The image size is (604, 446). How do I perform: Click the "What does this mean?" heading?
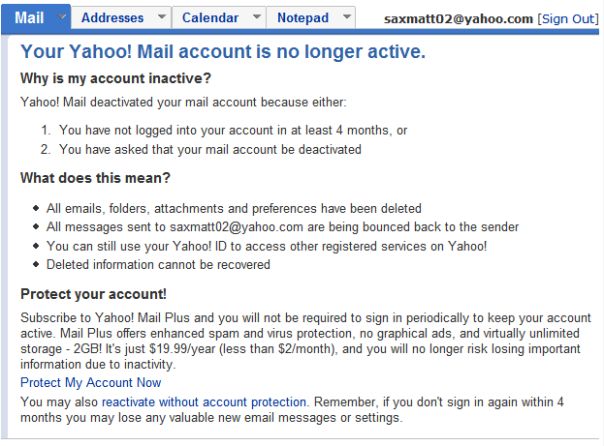click(x=96, y=180)
